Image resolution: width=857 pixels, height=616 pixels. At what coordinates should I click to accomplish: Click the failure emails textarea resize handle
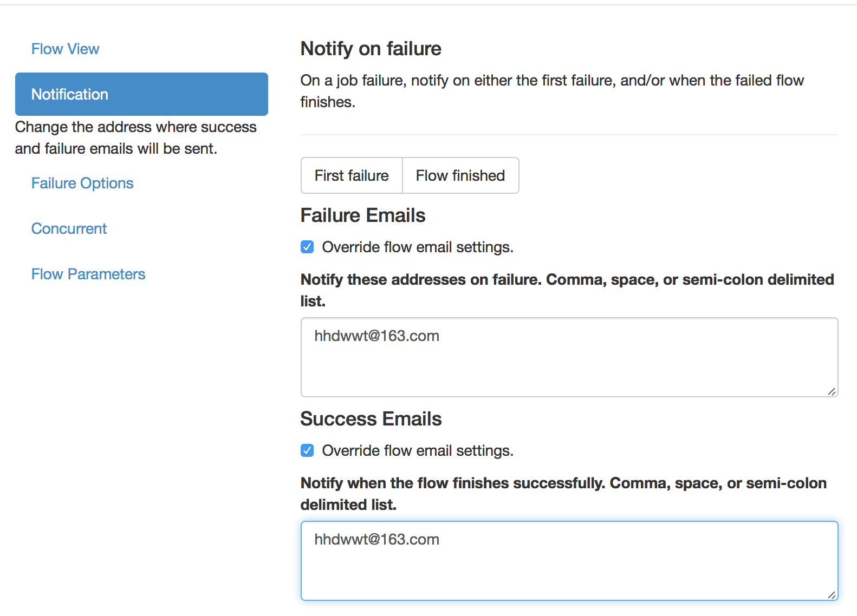point(832,391)
